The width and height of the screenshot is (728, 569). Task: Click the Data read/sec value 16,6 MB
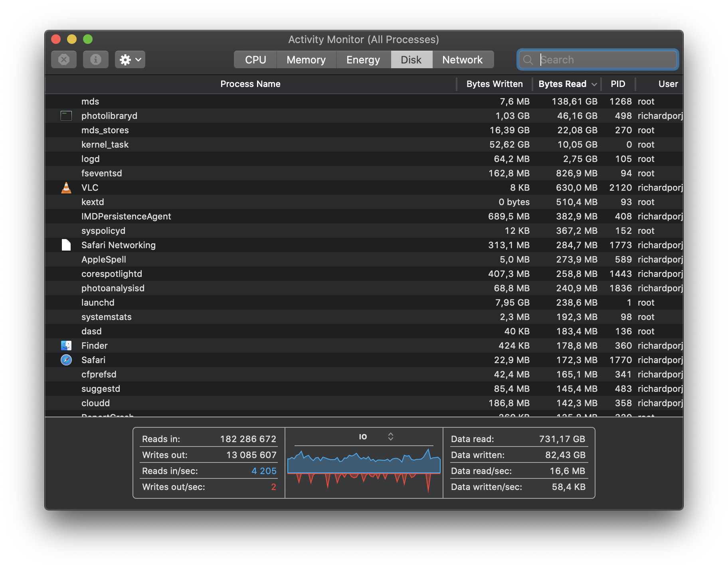(568, 471)
